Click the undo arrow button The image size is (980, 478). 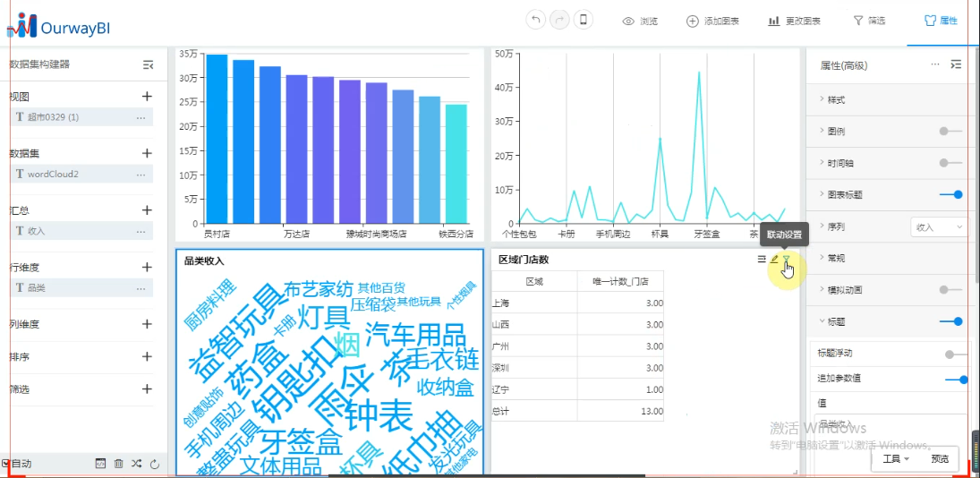(x=535, y=21)
